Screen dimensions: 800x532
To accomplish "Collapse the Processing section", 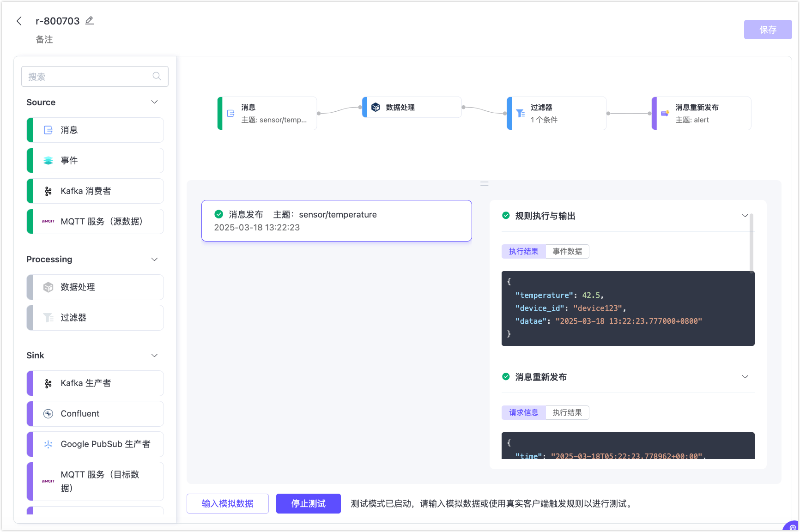I will 154,259.
